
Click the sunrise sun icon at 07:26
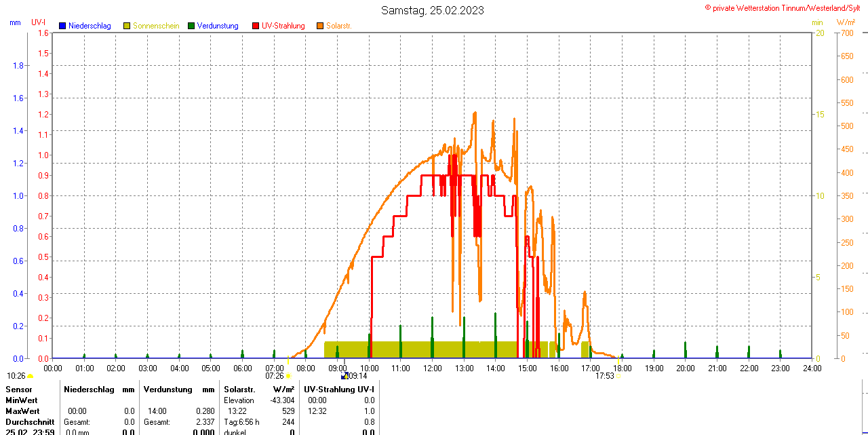click(288, 375)
